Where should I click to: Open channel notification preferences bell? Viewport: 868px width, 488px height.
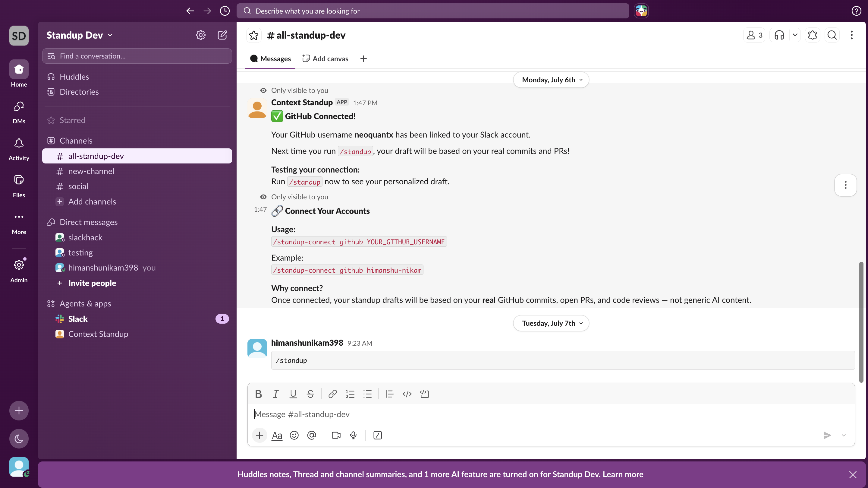(x=813, y=35)
